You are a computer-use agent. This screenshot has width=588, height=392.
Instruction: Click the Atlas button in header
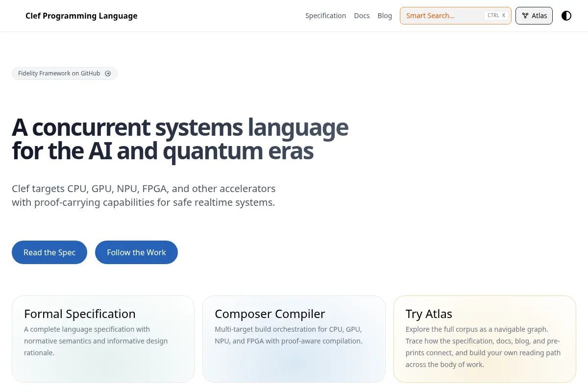click(x=534, y=16)
